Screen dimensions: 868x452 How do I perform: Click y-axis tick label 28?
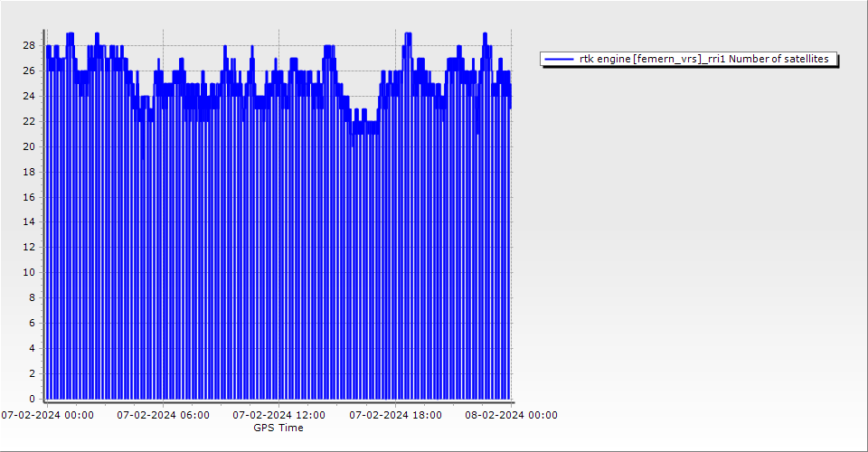tap(29, 45)
